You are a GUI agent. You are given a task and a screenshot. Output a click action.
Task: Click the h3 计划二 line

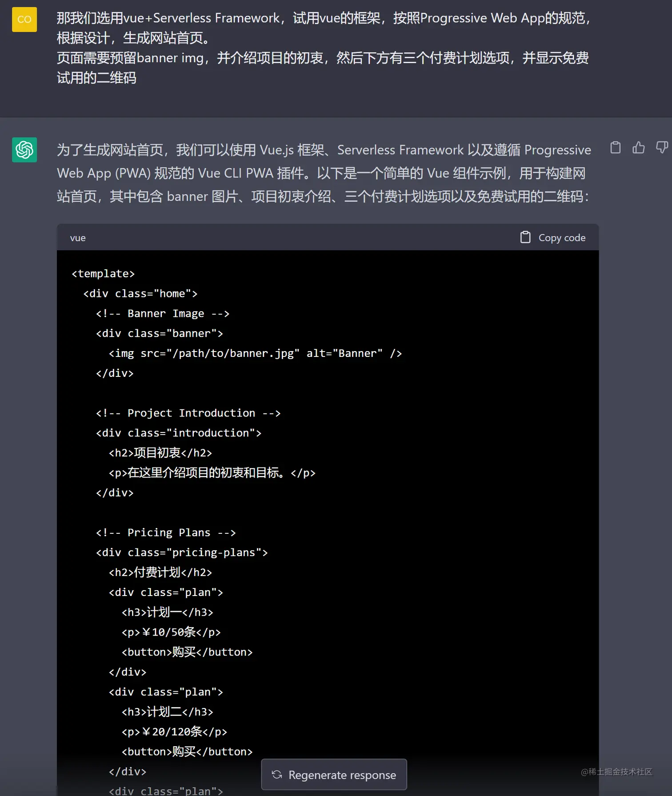167,712
